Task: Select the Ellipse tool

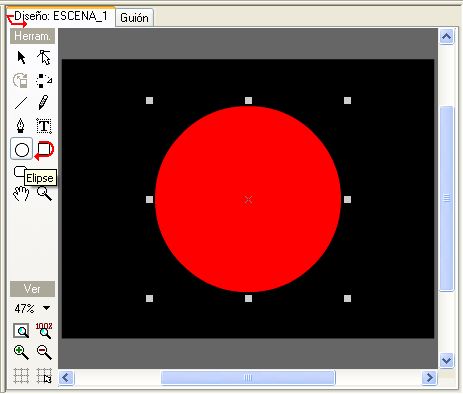Action: (22, 149)
